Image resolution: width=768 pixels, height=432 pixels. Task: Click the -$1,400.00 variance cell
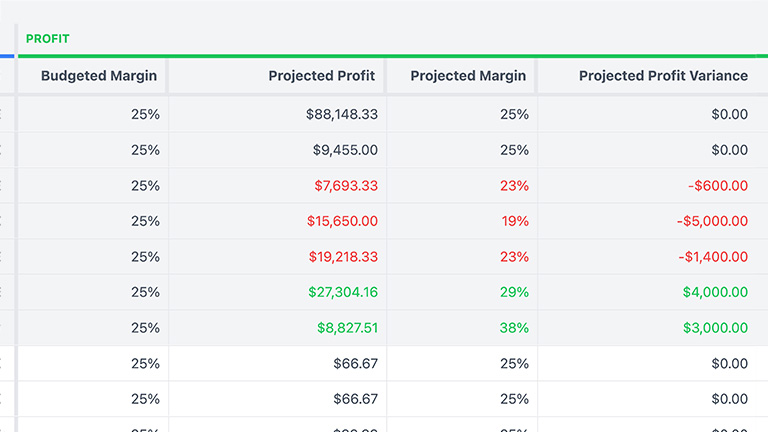pyautogui.click(x=713, y=257)
